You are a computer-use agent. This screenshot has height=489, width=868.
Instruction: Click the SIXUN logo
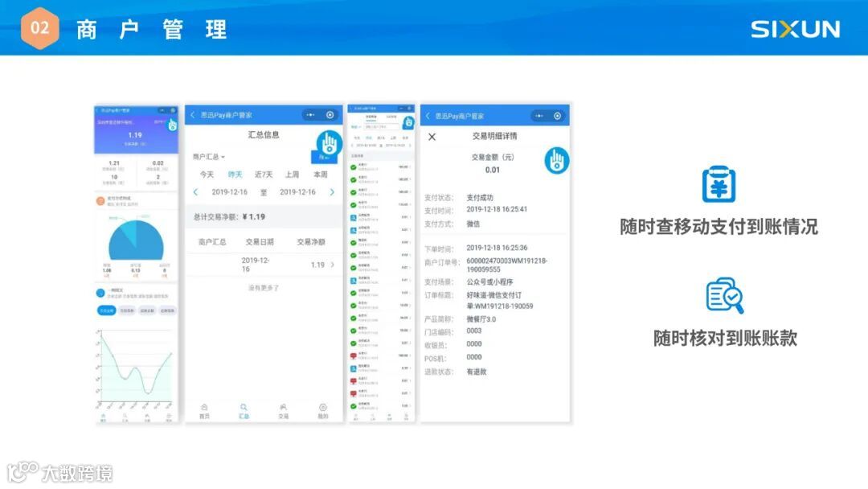795,29
